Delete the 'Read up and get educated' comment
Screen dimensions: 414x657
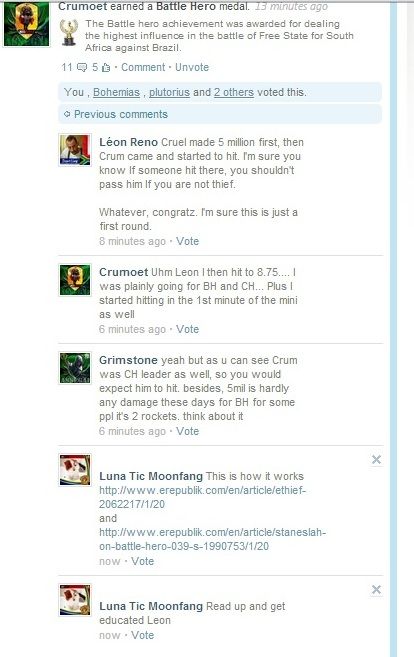(376, 590)
